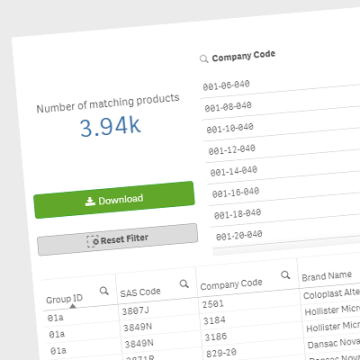Click the Group ID sort arrow

click(x=73, y=305)
